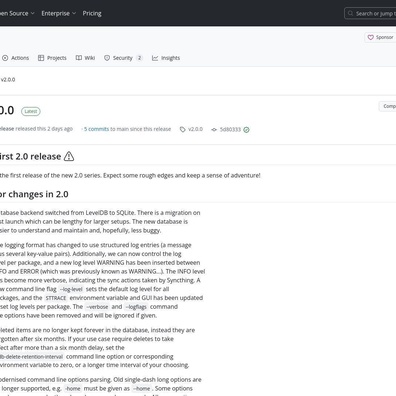Click the 'changes in 2.0' heading
The image size is (396, 396).
pos(38,194)
